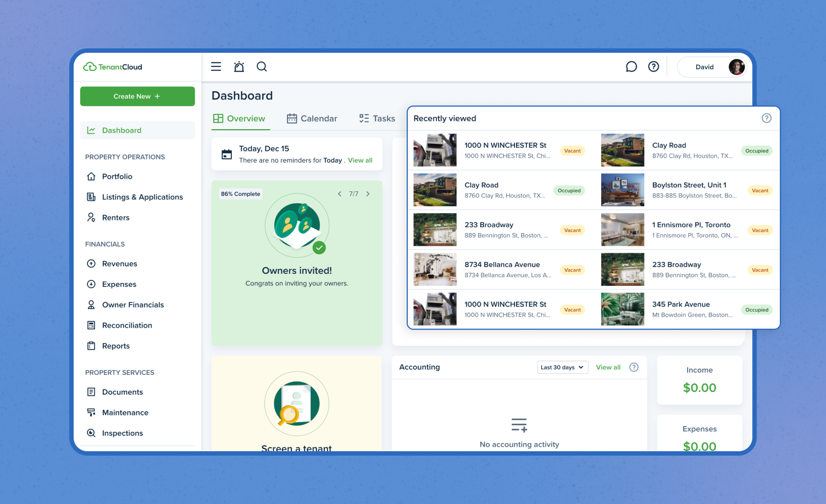Click the Recently viewed help icon
Image resolution: width=826 pixels, height=504 pixels.
766,118
